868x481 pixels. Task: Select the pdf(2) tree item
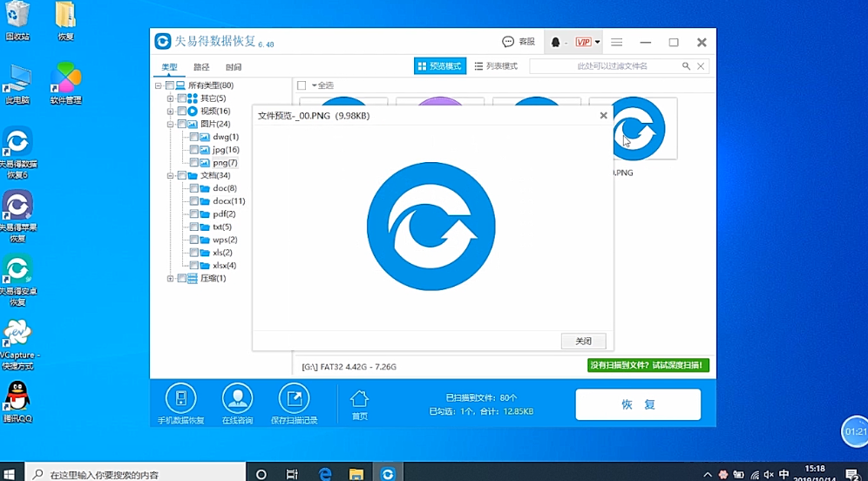tap(224, 213)
